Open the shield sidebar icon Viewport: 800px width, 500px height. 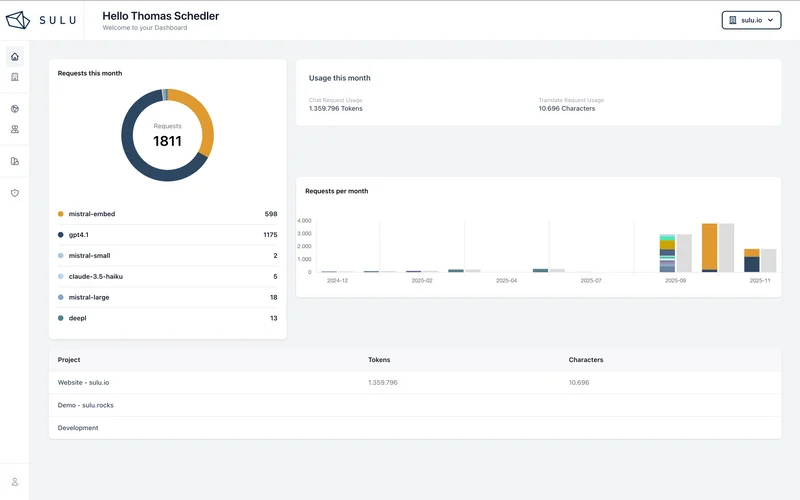[15, 193]
